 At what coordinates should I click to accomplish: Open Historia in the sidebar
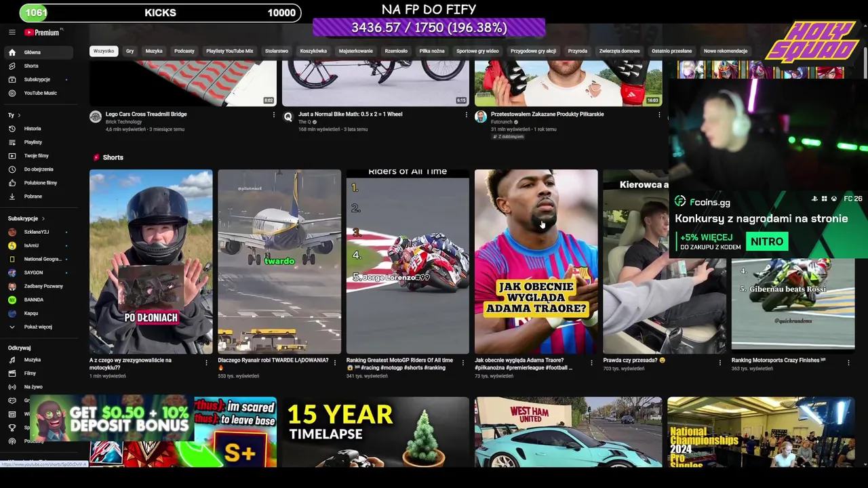pos(39,129)
